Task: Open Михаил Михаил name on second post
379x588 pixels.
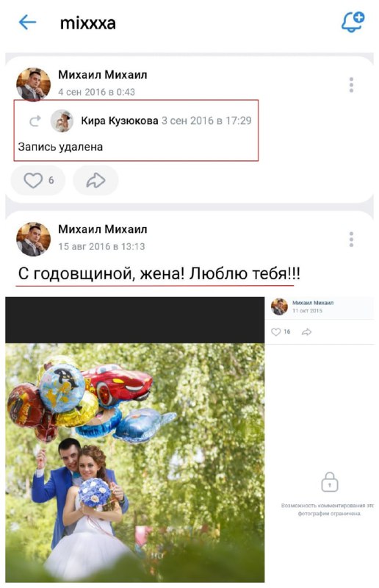Action: click(x=102, y=229)
